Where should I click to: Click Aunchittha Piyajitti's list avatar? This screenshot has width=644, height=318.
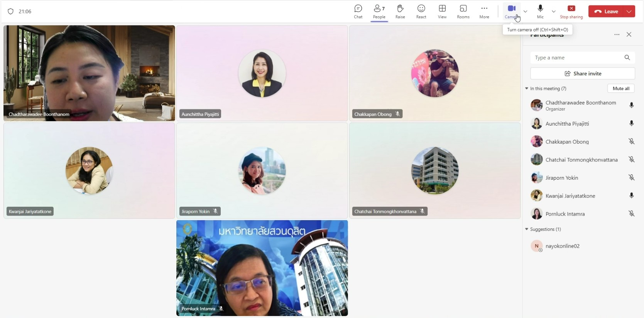(x=536, y=124)
